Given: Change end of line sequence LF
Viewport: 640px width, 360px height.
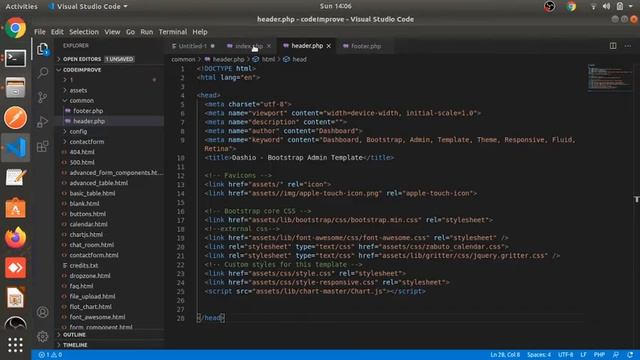Looking at the screenshot, I should click(583, 355).
